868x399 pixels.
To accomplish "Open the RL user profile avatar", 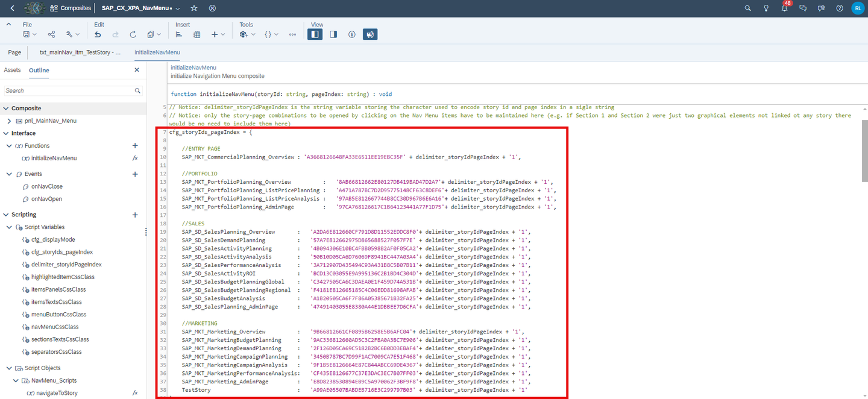I will [x=858, y=8].
